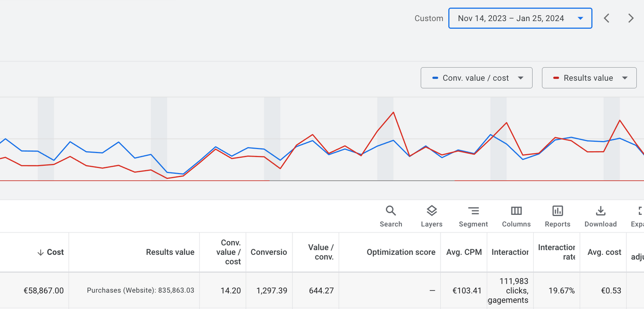Open the Conv. value / cost metric dropdown
The width and height of the screenshot is (644, 309).
click(x=476, y=78)
